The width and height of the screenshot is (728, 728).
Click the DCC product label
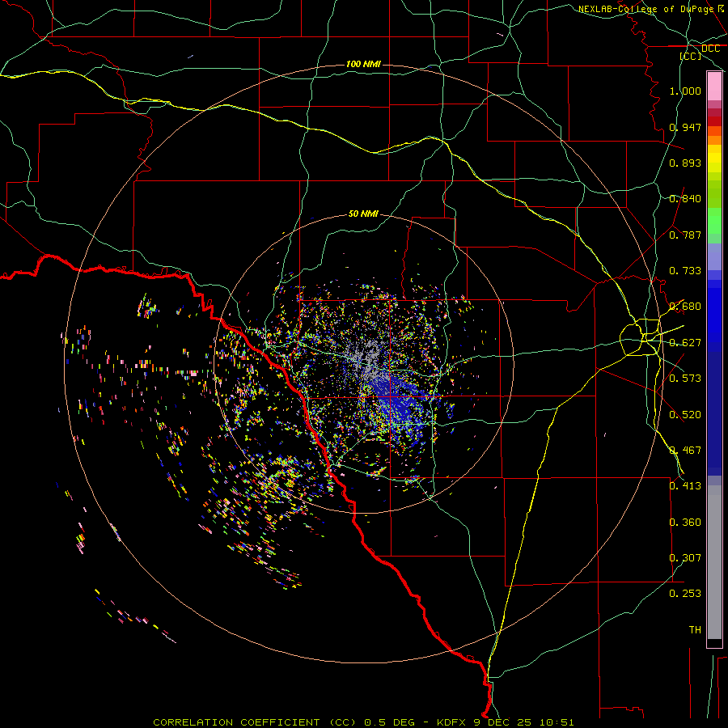pyautogui.click(x=710, y=49)
